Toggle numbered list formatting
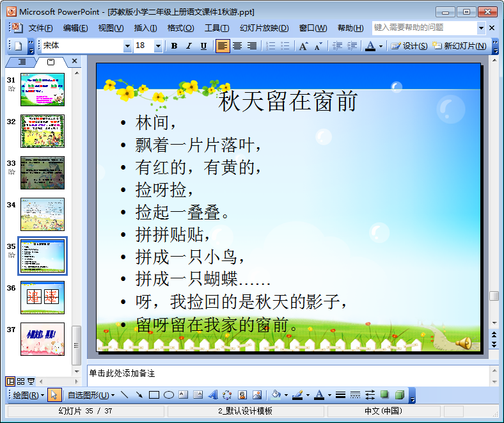Image resolution: width=504 pixels, height=423 pixels. coord(271,46)
